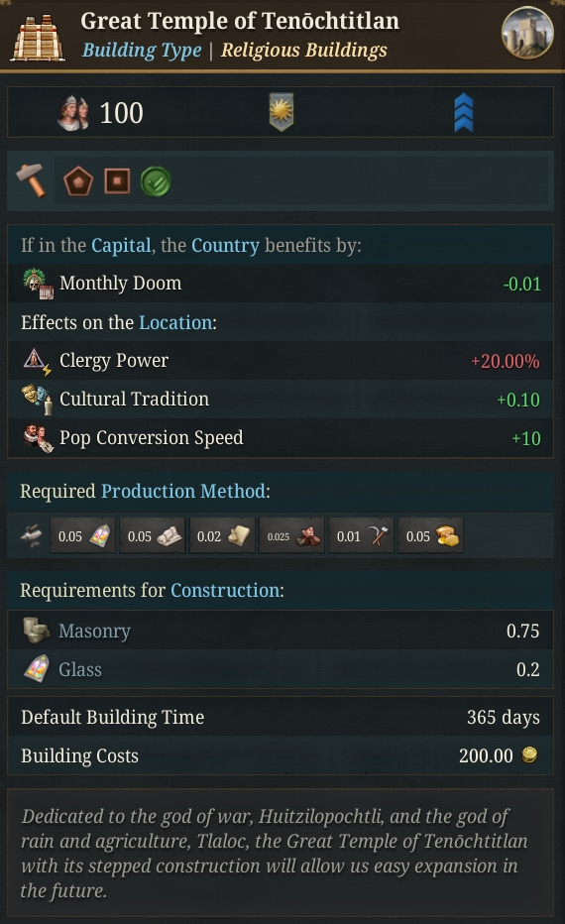
Task: Click the Monthly Doom modifier row
Action: pos(281,283)
